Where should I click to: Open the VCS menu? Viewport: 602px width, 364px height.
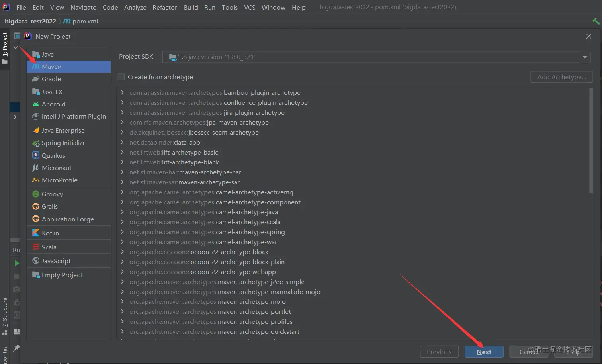pyautogui.click(x=250, y=7)
